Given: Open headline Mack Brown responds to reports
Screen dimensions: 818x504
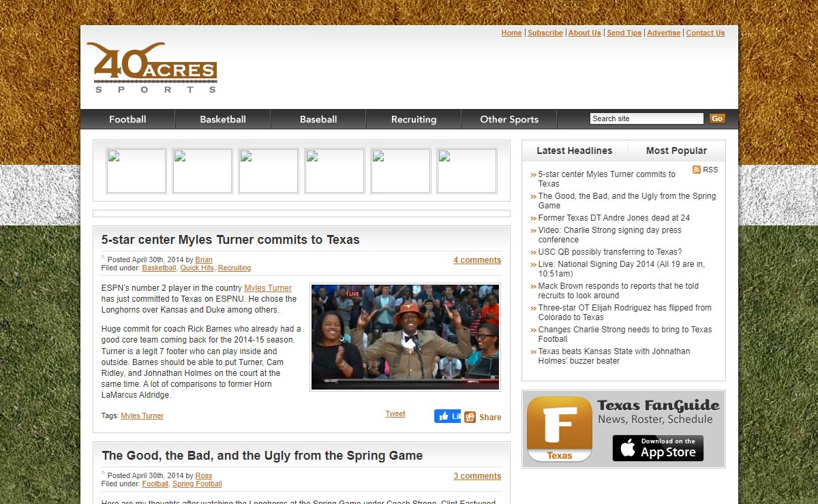Looking at the screenshot, I should [x=618, y=291].
